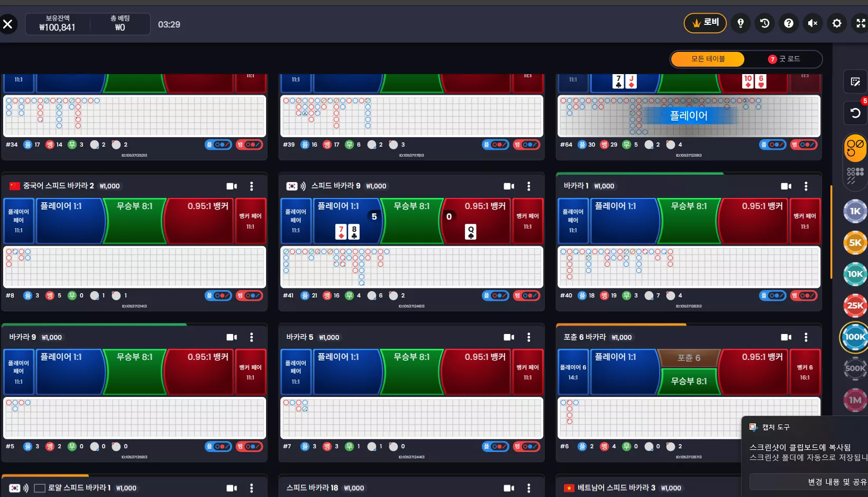Toggle the 뱅 prediction switch in the #34 row
The height and width of the screenshot is (497, 868).
coord(249,144)
